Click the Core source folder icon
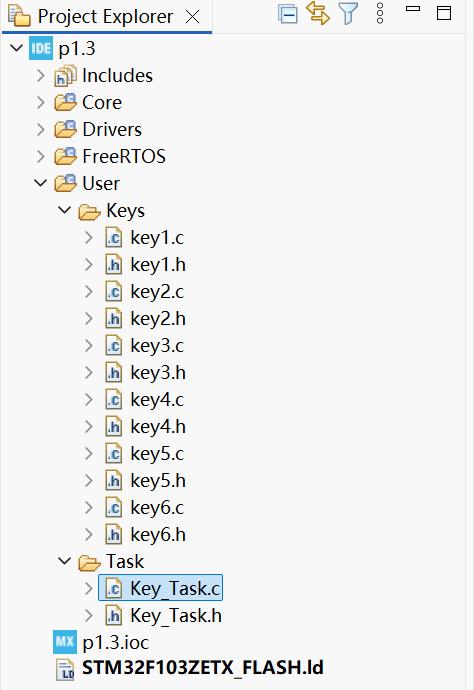Screen dimensions: 474x690 click(x=65, y=103)
